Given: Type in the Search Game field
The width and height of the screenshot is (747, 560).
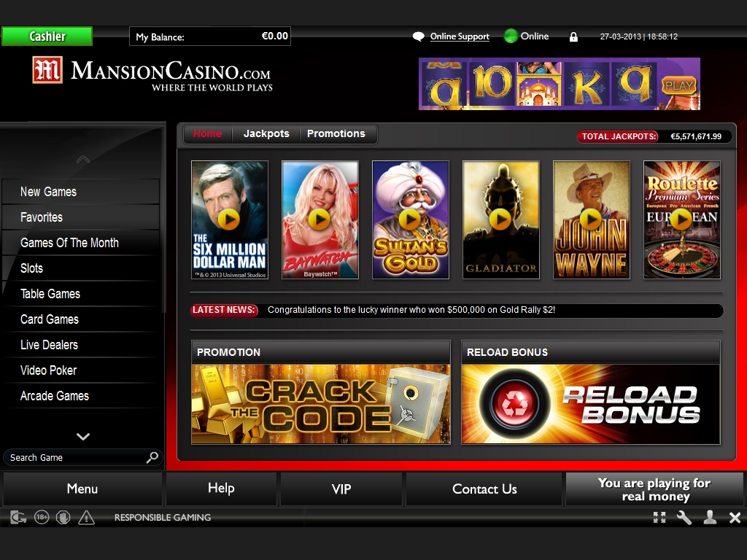Looking at the screenshot, I should pyautogui.click(x=73, y=457).
